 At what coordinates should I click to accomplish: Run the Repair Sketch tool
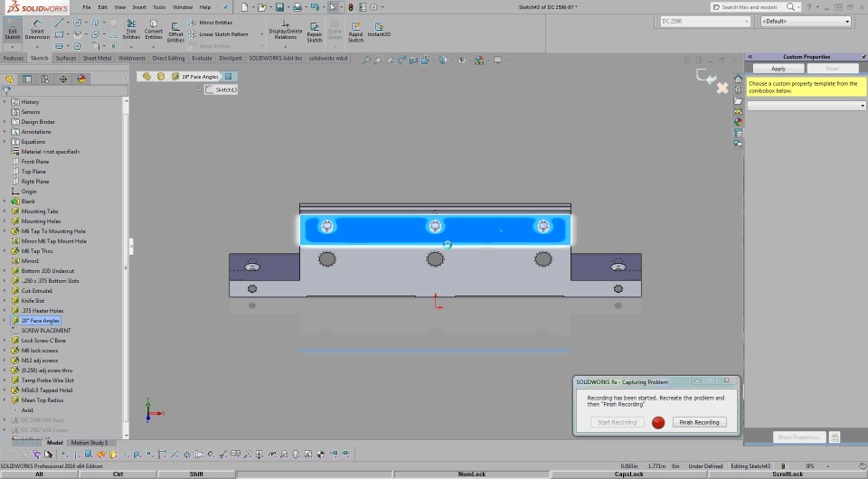click(x=315, y=33)
